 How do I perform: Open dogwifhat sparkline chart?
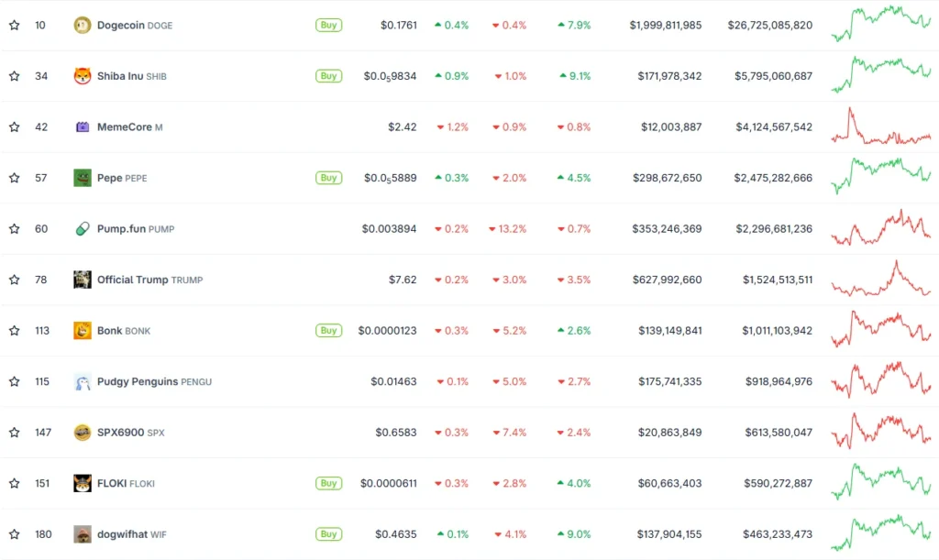[881, 533]
